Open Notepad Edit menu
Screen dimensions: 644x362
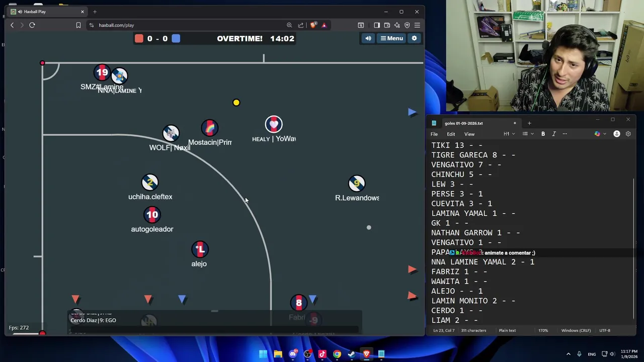click(x=451, y=134)
